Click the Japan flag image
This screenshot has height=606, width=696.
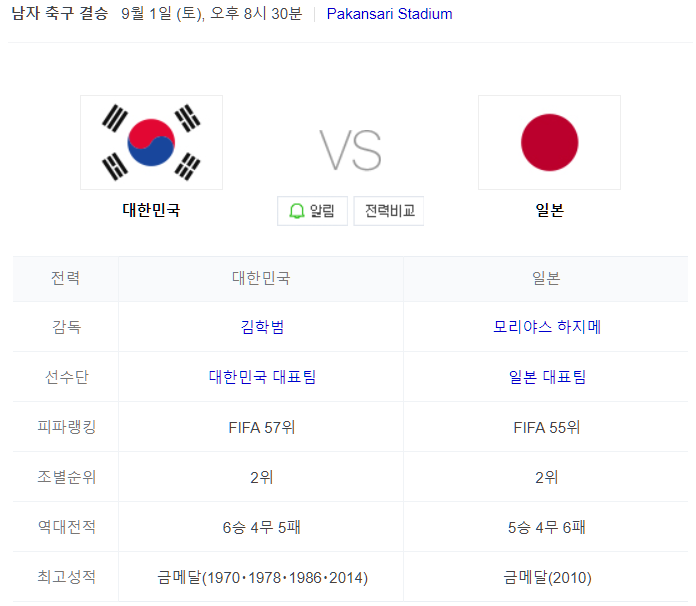coord(549,142)
